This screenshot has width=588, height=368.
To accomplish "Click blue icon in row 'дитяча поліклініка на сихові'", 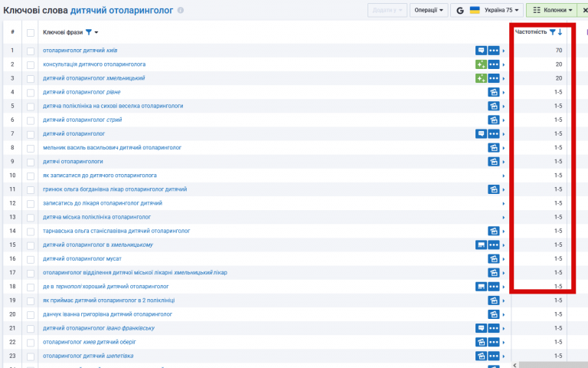I will [x=494, y=106].
